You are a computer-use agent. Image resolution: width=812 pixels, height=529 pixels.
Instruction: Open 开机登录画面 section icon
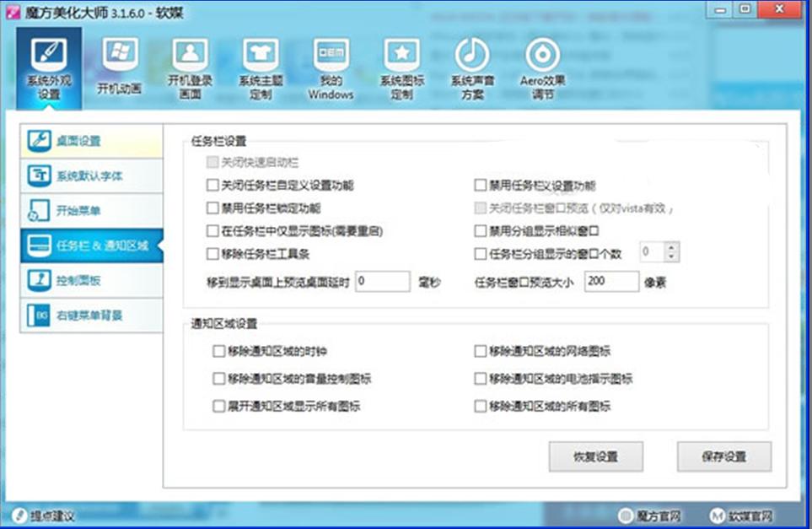pos(190,54)
